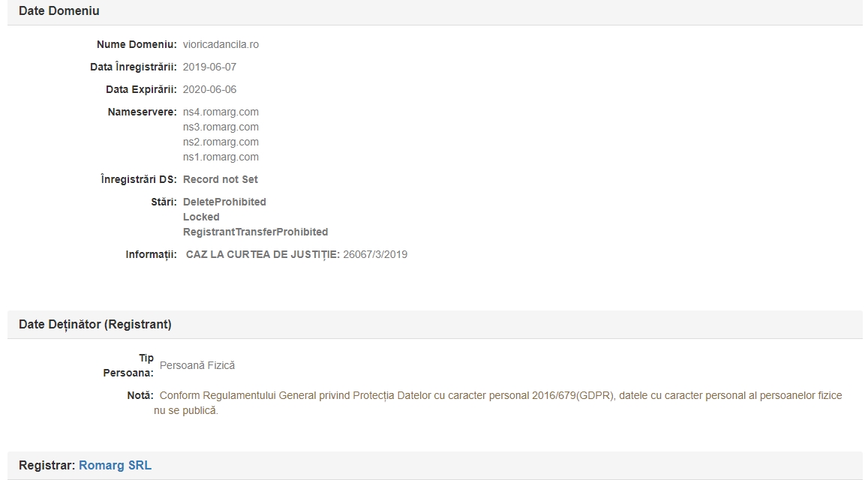Click the domain name vioricadancila.ro

click(221, 44)
